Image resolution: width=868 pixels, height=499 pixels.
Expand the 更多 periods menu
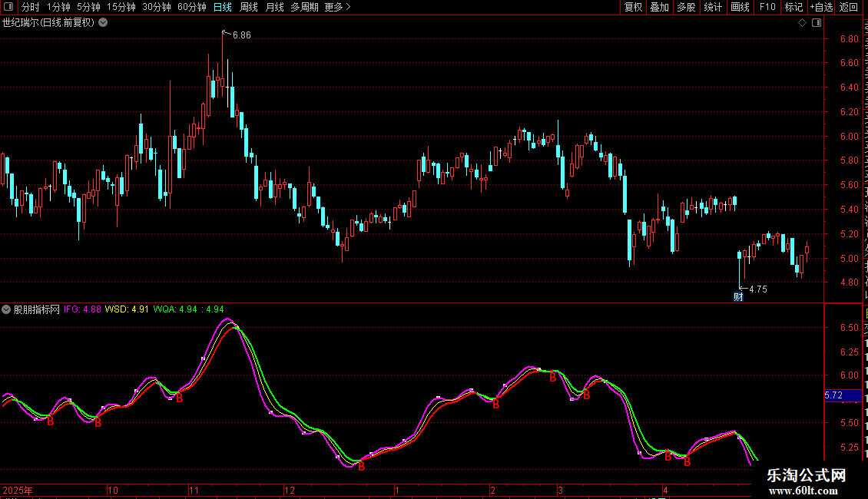[337, 7]
